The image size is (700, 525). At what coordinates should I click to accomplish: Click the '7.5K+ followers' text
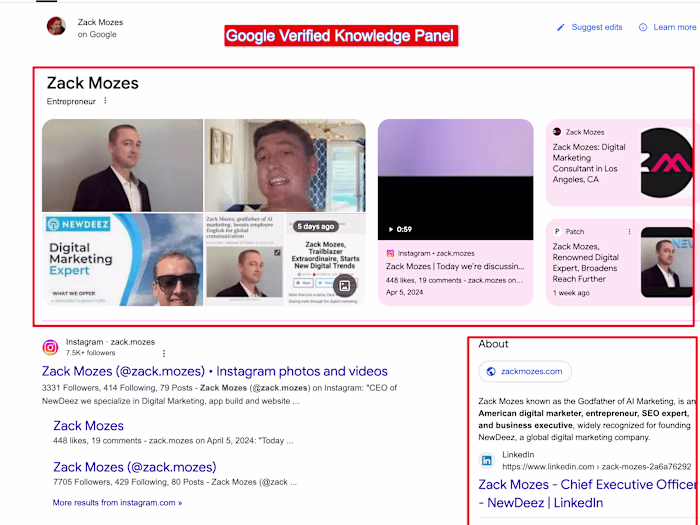[91, 353]
